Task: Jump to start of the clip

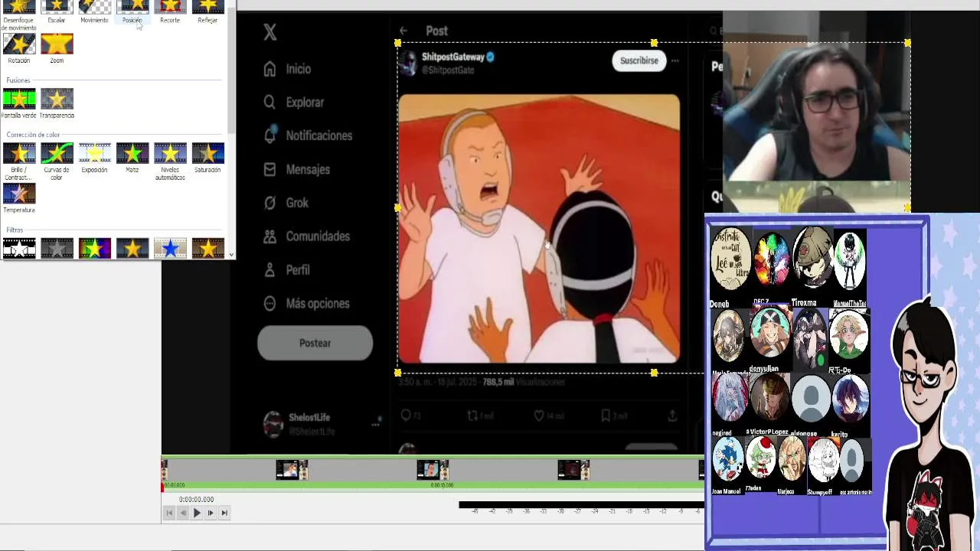Action: tap(169, 514)
